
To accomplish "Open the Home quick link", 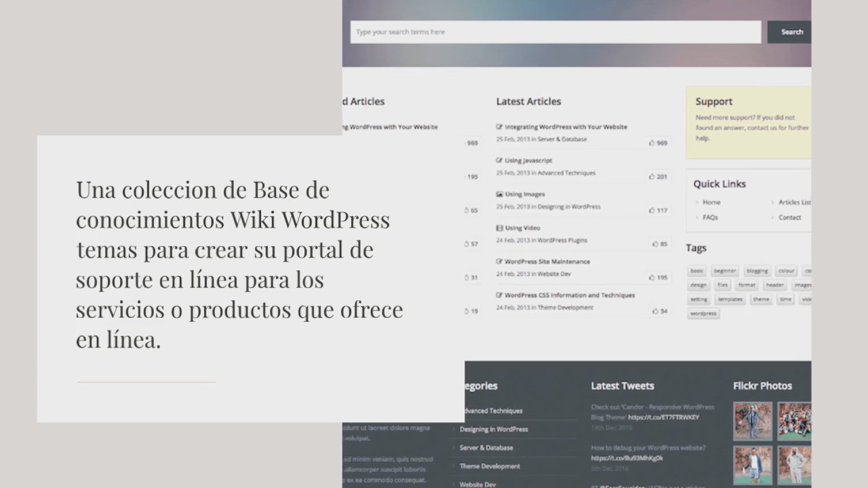I will [711, 202].
